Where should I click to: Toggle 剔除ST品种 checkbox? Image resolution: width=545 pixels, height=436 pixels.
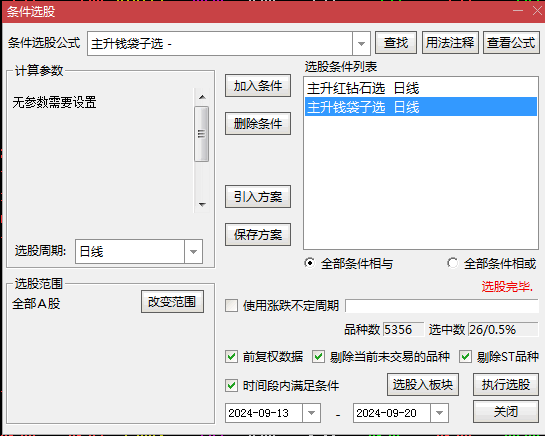(x=465, y=357)
